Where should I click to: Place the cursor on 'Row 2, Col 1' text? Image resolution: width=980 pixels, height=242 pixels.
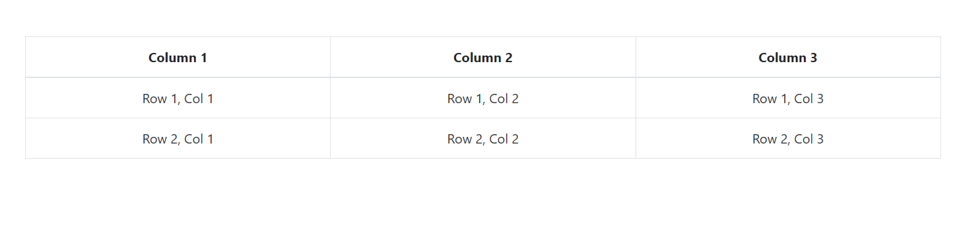[178, 140]
